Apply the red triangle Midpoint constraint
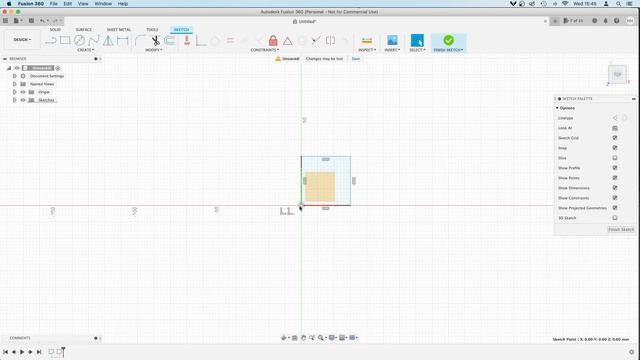This screenshot has height=360, width=640. tap(288, 41)
